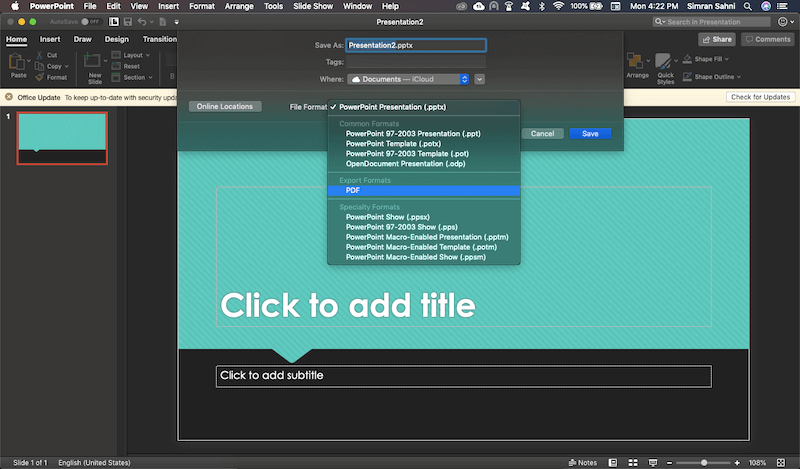Click the Spotlight search icon in menu bar
Screen dimensions: 800x469
747,6
